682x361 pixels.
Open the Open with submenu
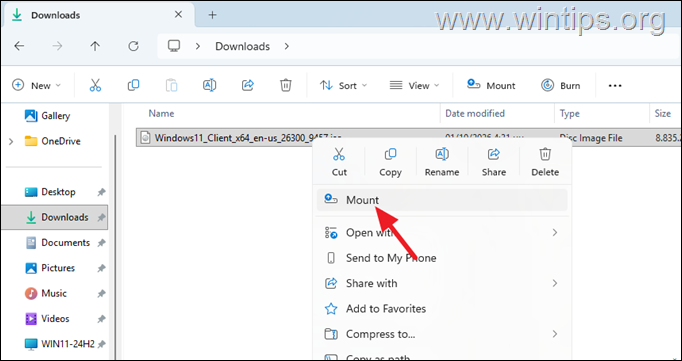442,233
